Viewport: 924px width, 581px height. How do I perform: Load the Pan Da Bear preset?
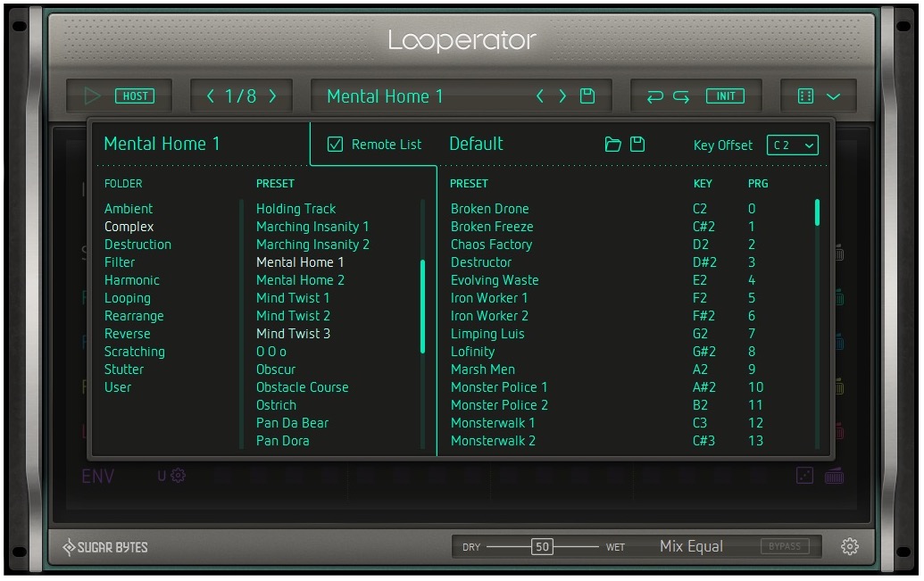[292, 423]
